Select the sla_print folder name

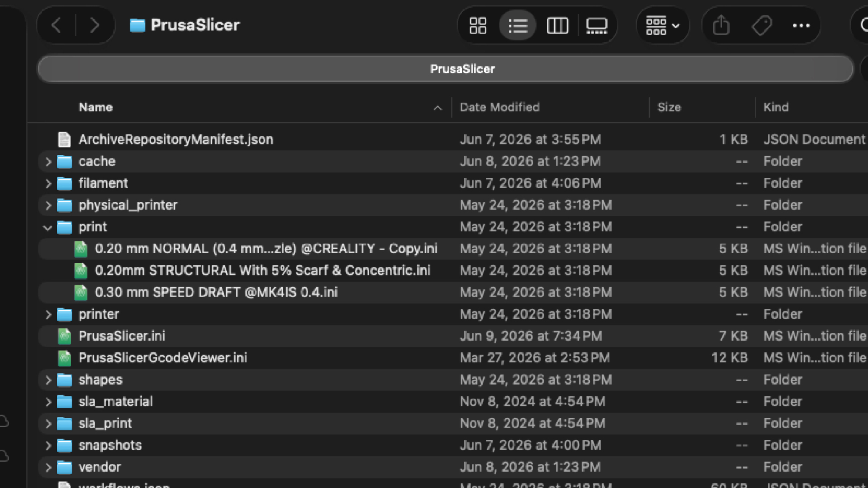tap(105, 423)
